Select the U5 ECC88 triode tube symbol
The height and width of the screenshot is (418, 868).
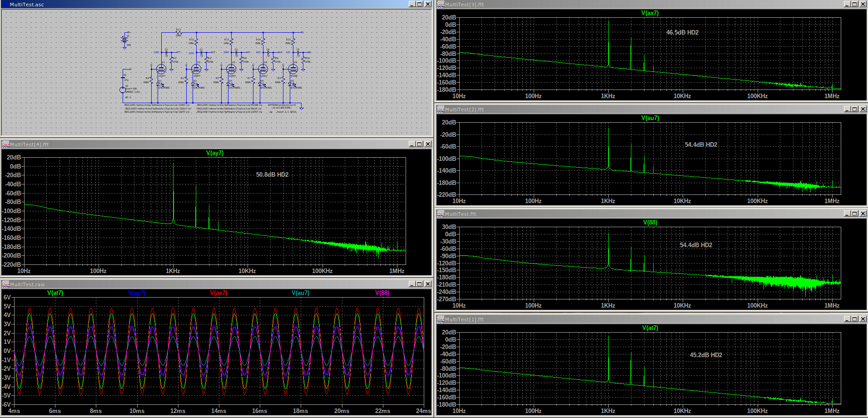coord(293,69)
